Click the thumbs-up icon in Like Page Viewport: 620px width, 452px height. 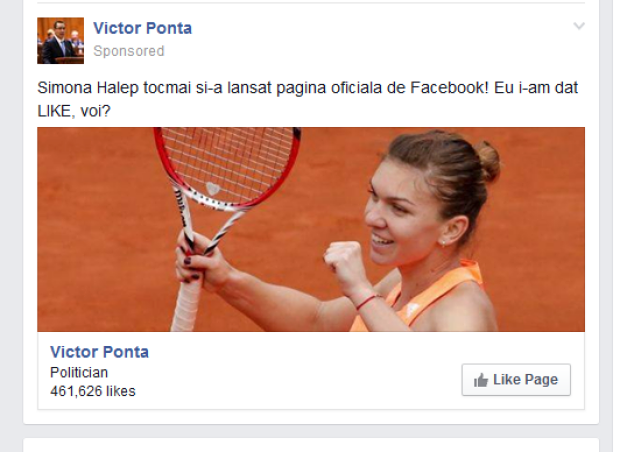coord(481,380)
